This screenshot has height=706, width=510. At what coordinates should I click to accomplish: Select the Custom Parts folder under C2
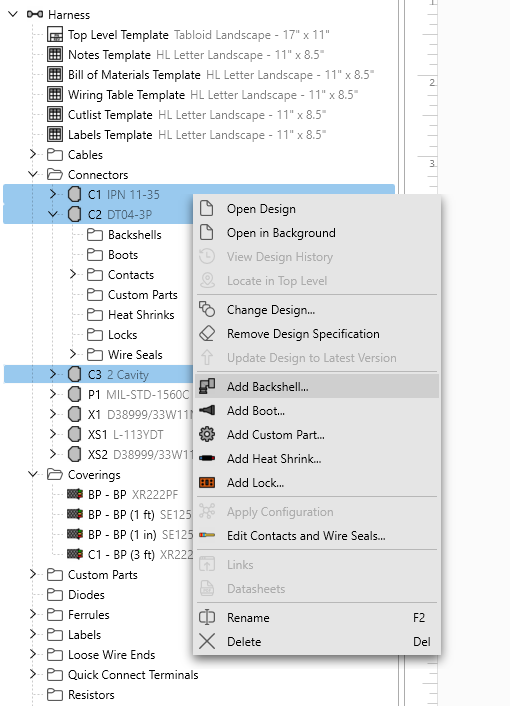coord(132,294)
